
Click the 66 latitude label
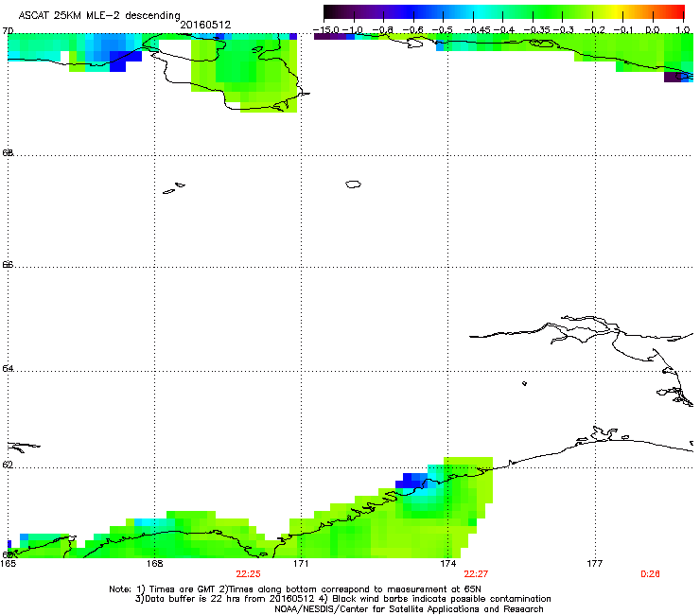click(x=8, y=264)
